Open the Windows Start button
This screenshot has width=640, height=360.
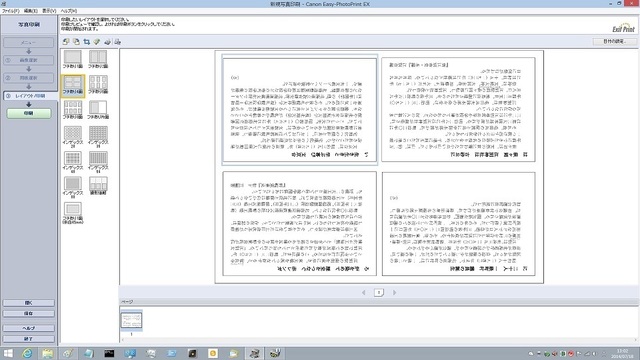(8, 353)
